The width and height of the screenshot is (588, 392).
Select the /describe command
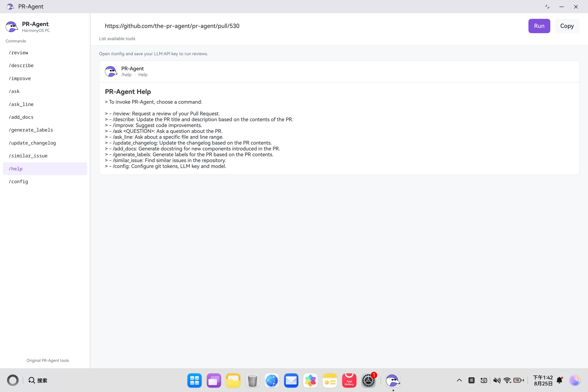[45, 66]
